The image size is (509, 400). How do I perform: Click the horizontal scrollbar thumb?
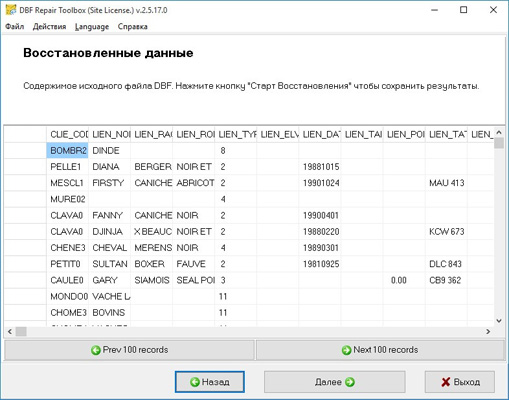(x=21, y=332)
